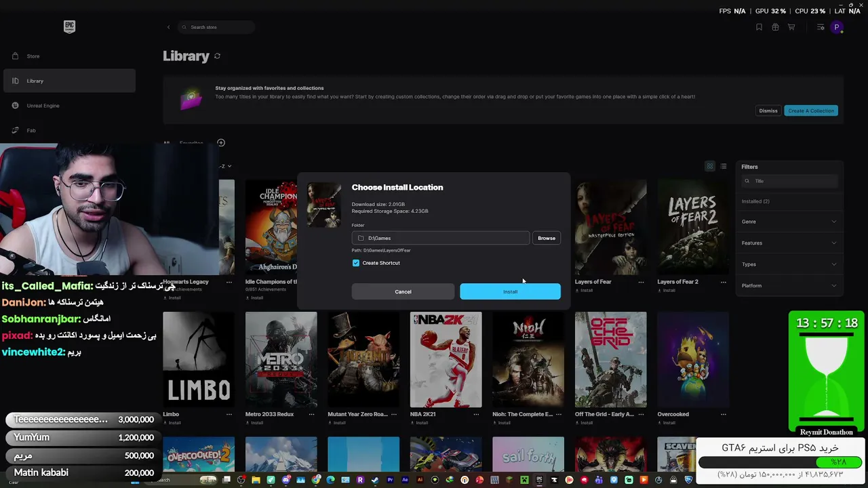Screen dimensions: 868x488
Task: Click Create A Collection button
Action: click(x=811, y=110)
